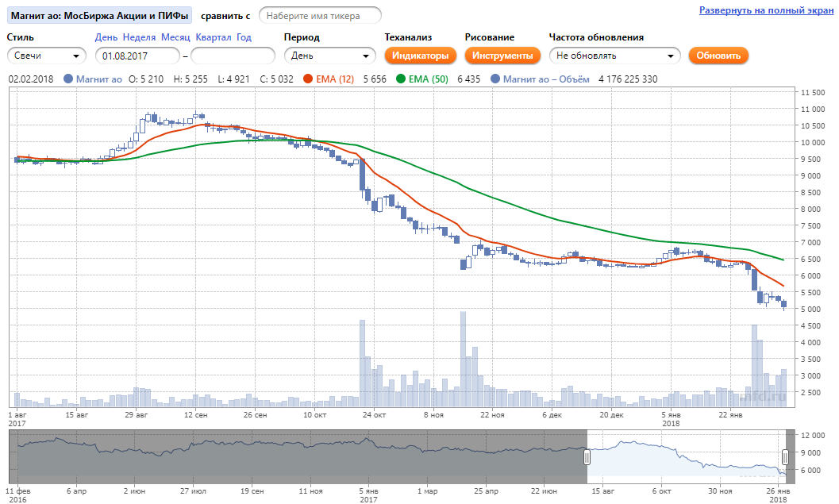The image size is (839, 504).
Task: Click the open price O: 5 210
Action: (x=146, y=79)
